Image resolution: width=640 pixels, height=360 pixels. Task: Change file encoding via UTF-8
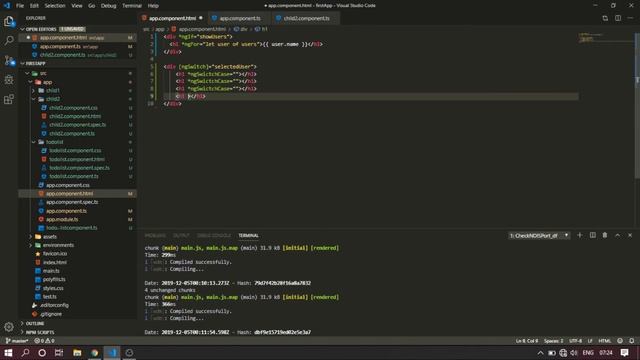(x=576, y=340)
